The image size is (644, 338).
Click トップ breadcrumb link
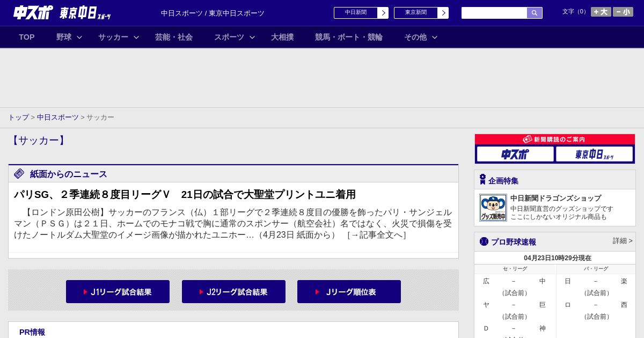pyautogui.click(x=18, y=117)
